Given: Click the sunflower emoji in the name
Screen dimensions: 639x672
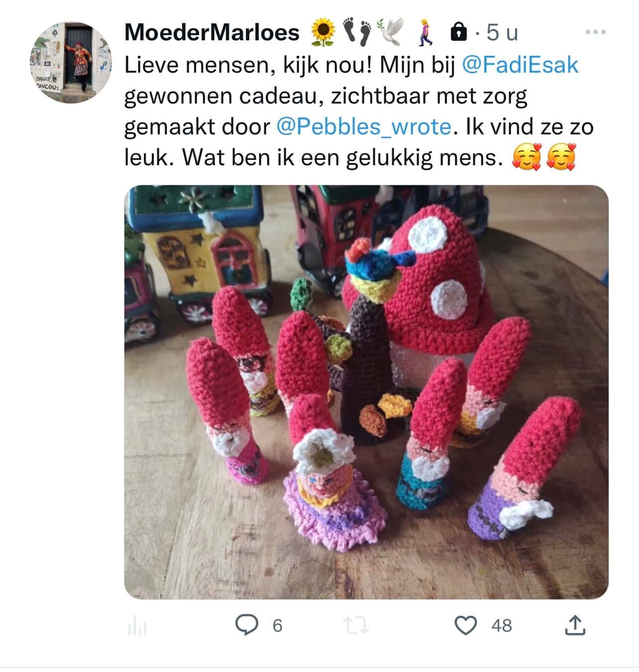Looking at the screenshot, I should (322, 32).
